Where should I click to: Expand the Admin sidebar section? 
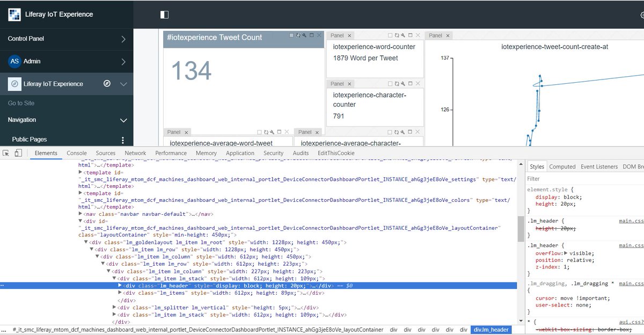[x=123, y=61]
